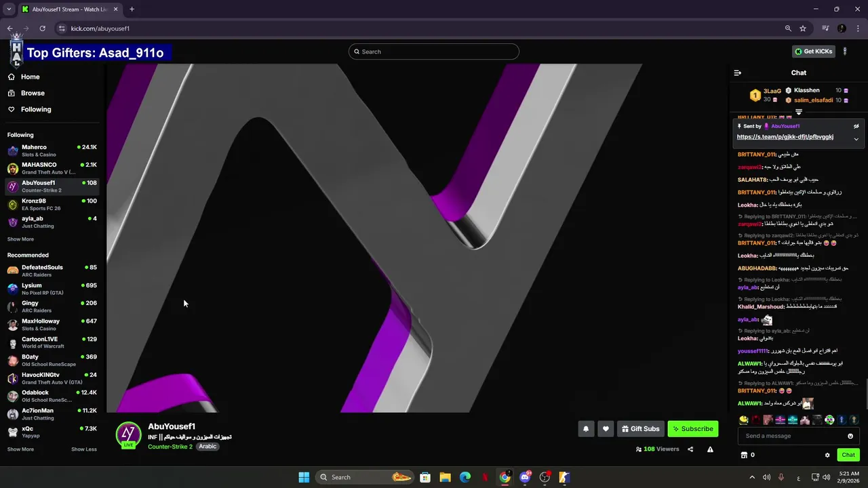
Task: Open Windows Start menu
Action: 304,477
